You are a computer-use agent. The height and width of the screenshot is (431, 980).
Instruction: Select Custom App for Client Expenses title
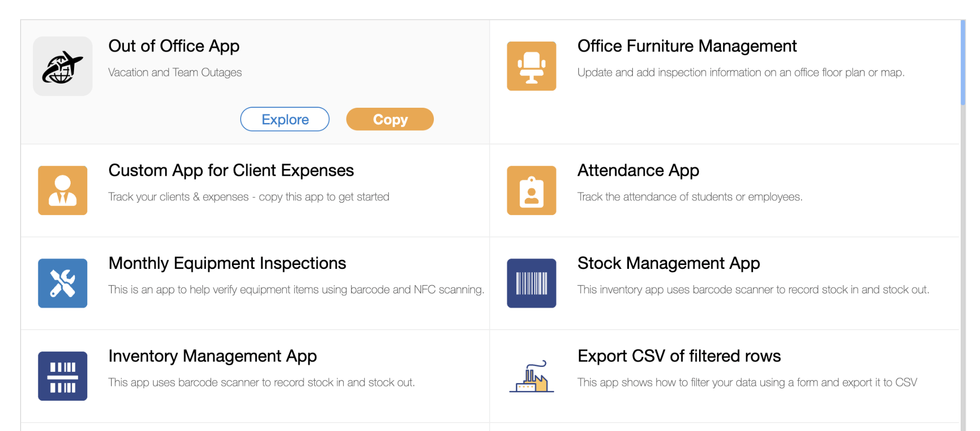tap(231, 170)
